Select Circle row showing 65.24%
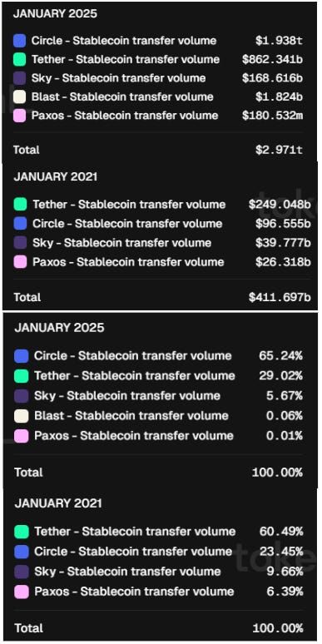The image size is (322, 644). click(x=159, y=355)
